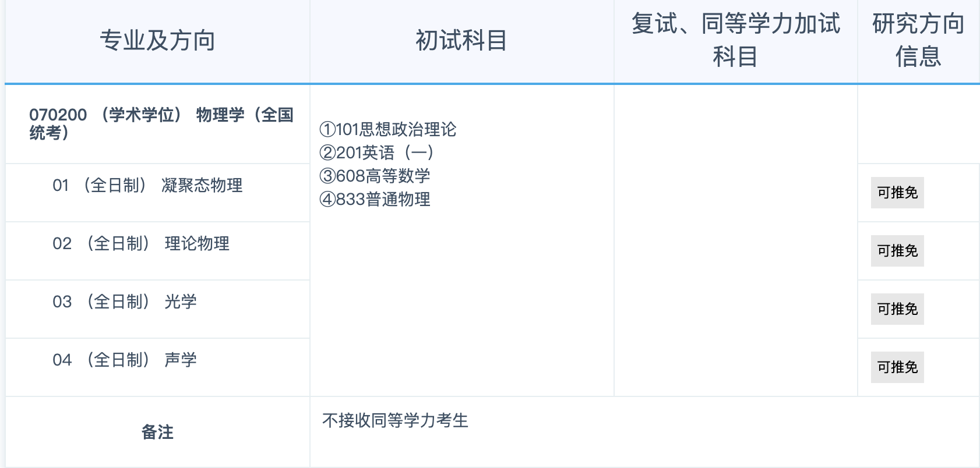This screenshot has width=980, height=468.
Task: Select the 03 光学 direction row
Action: (x=125, y=302)
